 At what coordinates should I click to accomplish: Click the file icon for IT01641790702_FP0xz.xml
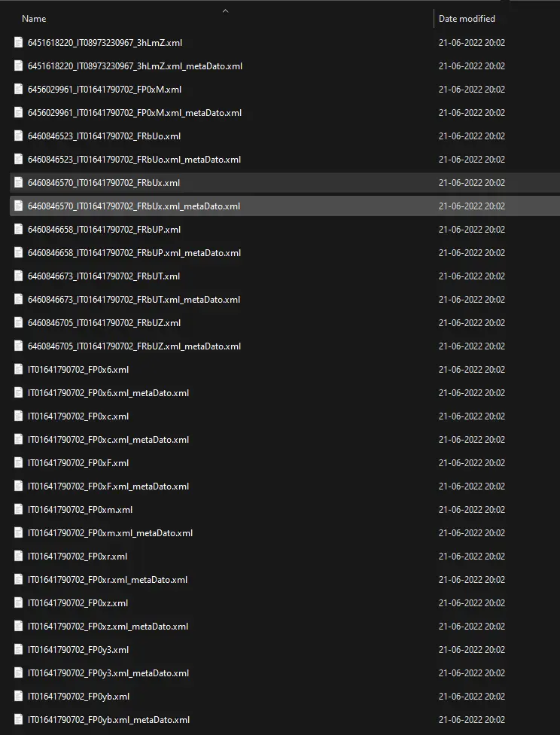[x=19, y=603]
